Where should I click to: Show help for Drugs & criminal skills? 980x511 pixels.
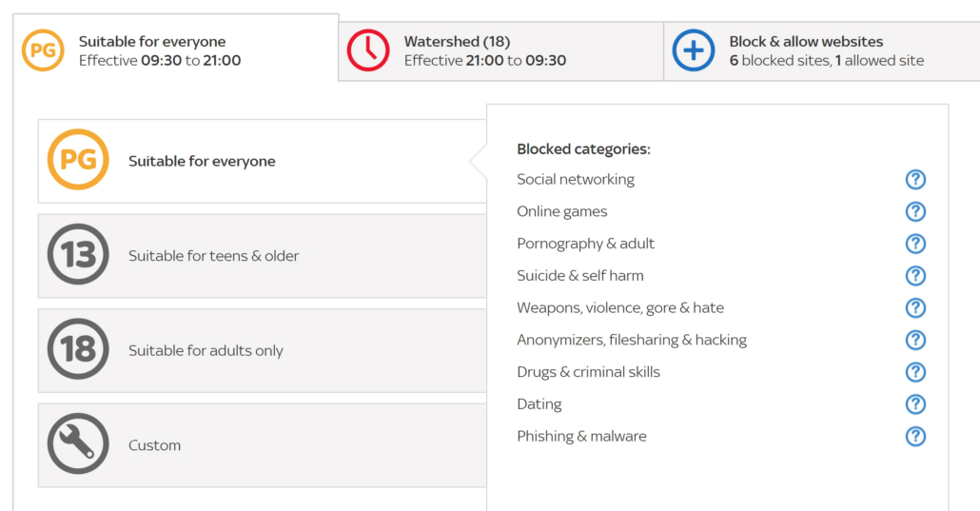pyautogui.click(x=915, y=372)
